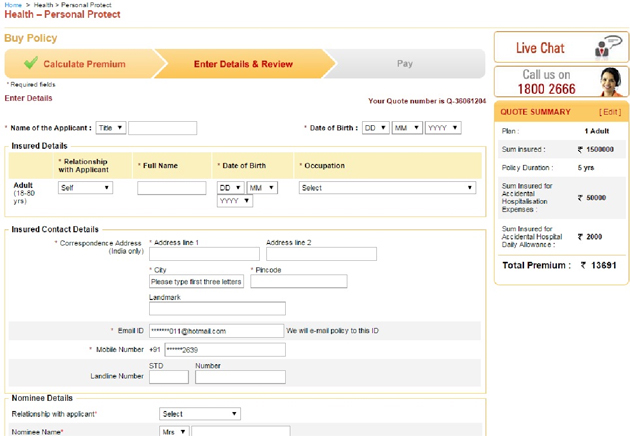This screenshot has width=630, height=436.
Task: Select the Pay step
Action: [x=405, y=63]
